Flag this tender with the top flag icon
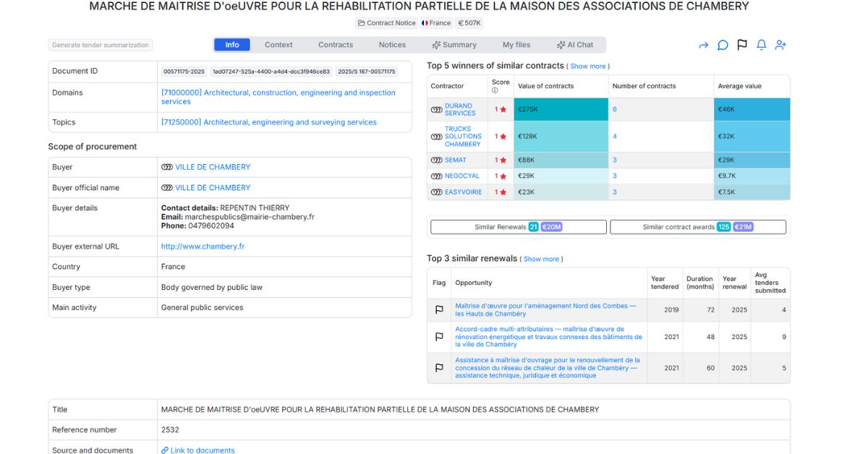Image resolution: width=868 pixels, height=454 pixels. click(742, 45)
